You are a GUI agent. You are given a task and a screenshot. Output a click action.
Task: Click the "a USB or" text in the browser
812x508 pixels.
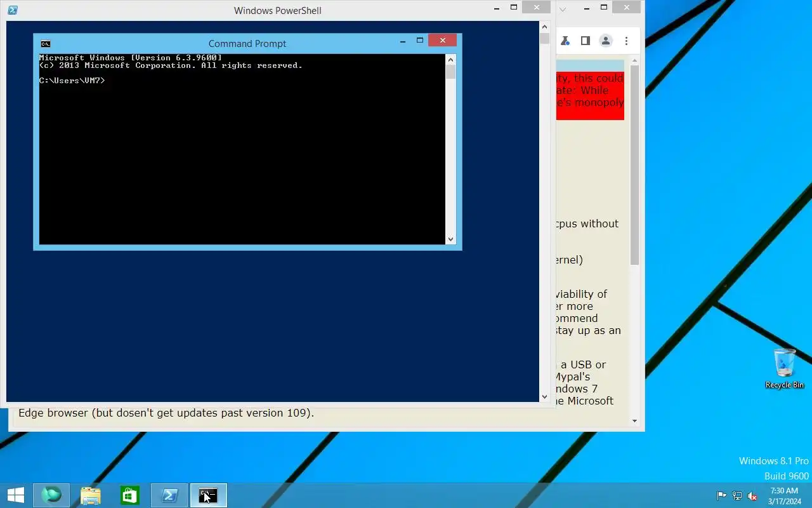[583, 364]
